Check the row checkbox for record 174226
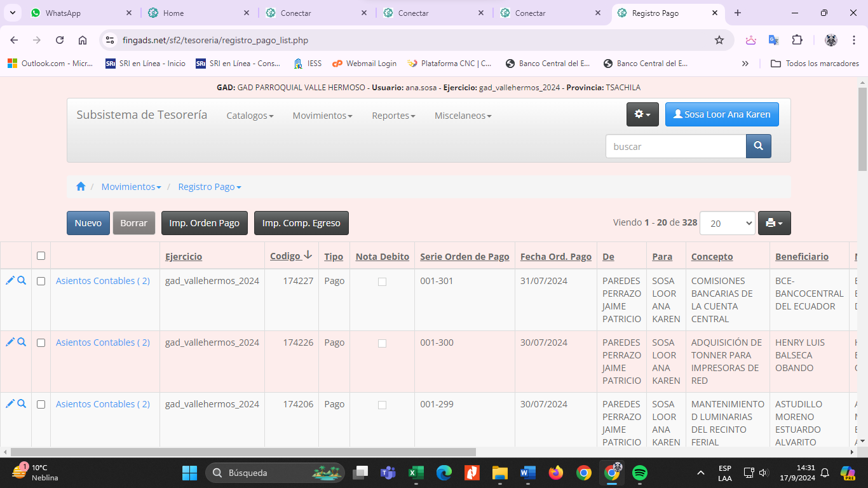 click(41, 342)
